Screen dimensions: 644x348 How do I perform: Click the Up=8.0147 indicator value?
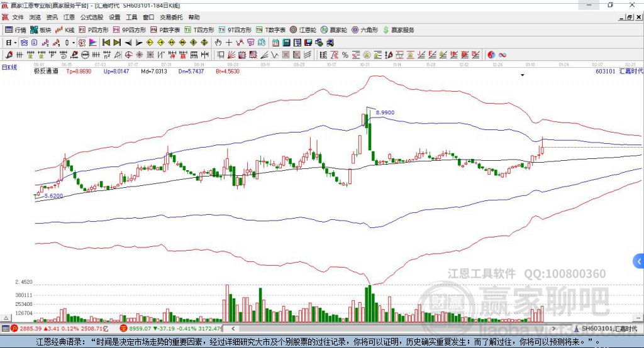click(116, 71)
